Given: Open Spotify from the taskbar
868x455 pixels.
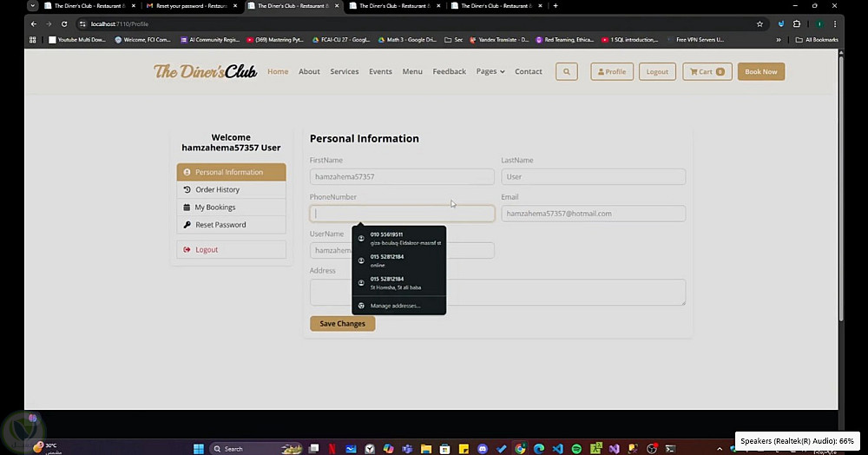Looking at the screenshot, I should tap(576, 448).
